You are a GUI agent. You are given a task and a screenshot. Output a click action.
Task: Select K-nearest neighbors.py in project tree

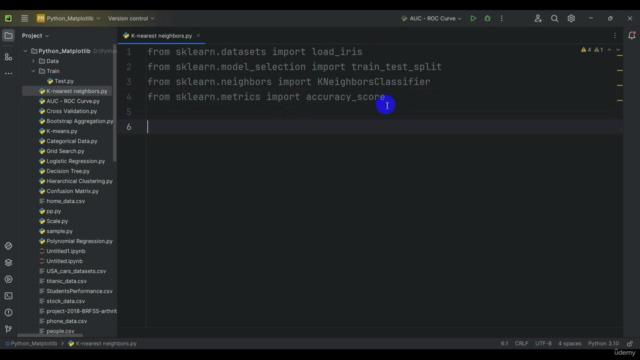[x=77, y=91]
